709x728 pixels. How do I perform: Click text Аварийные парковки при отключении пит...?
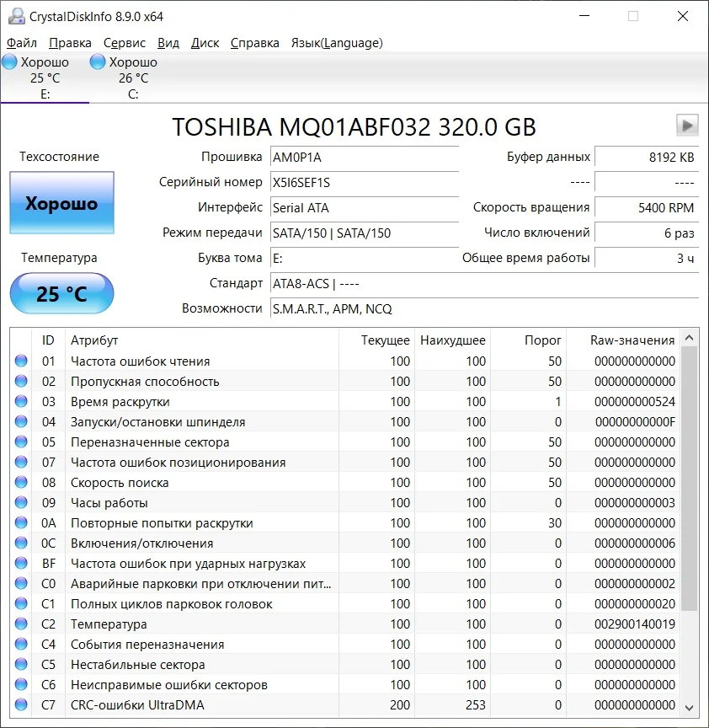[201, 584]
